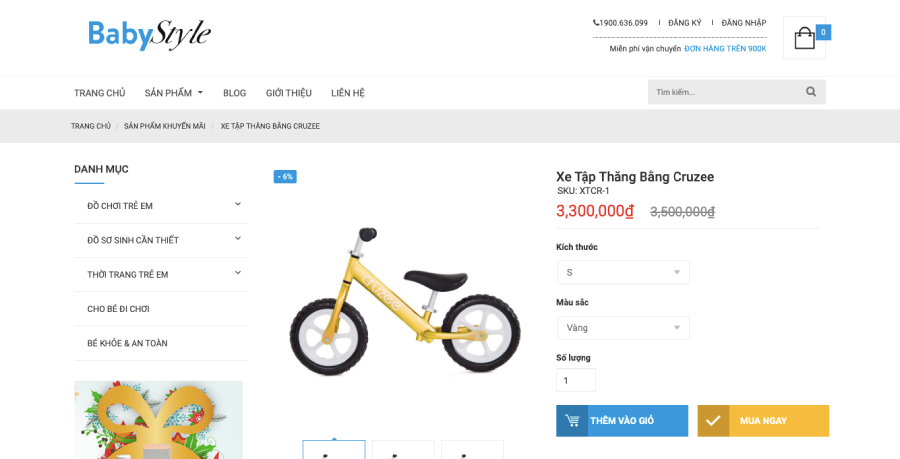The image size is (900, 459).
Task: Expand the Thời trang trẻ em category
Action: 238,273
